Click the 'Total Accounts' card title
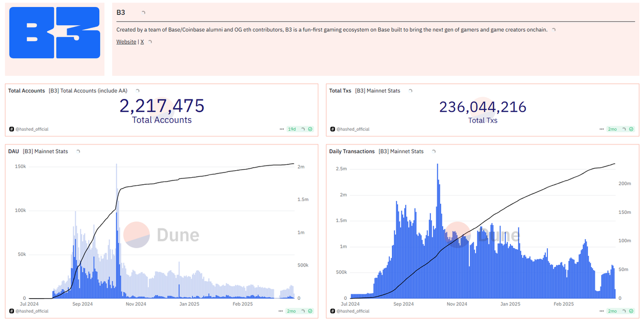Image resolution: width=644 pixels, height=325 pixels. click(26, 91)
